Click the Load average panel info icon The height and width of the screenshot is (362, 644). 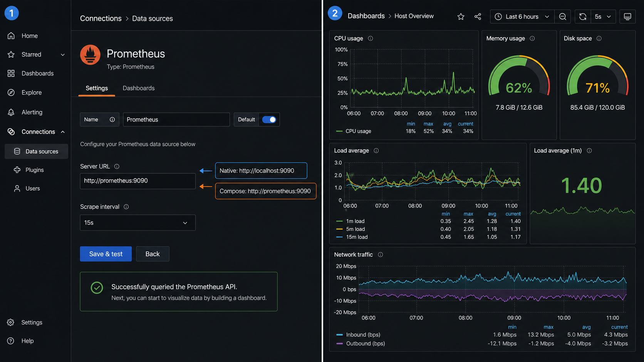tap(376, 151)
